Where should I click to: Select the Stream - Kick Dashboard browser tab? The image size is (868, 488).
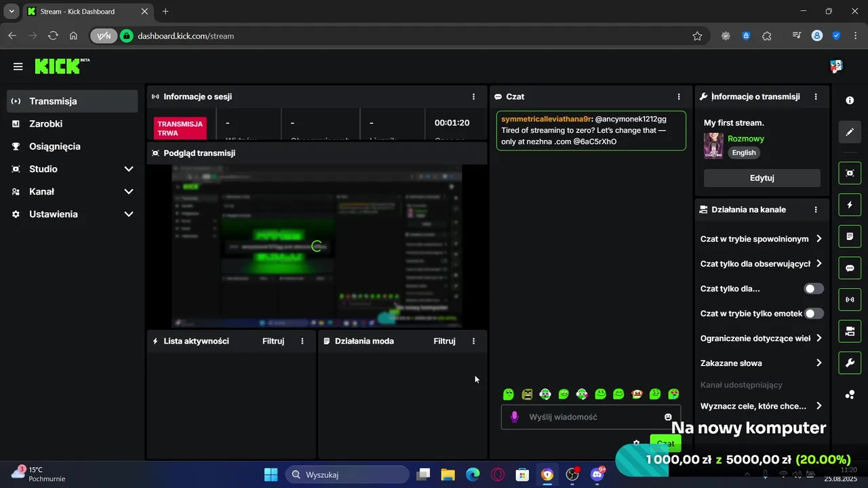point(87,12)
